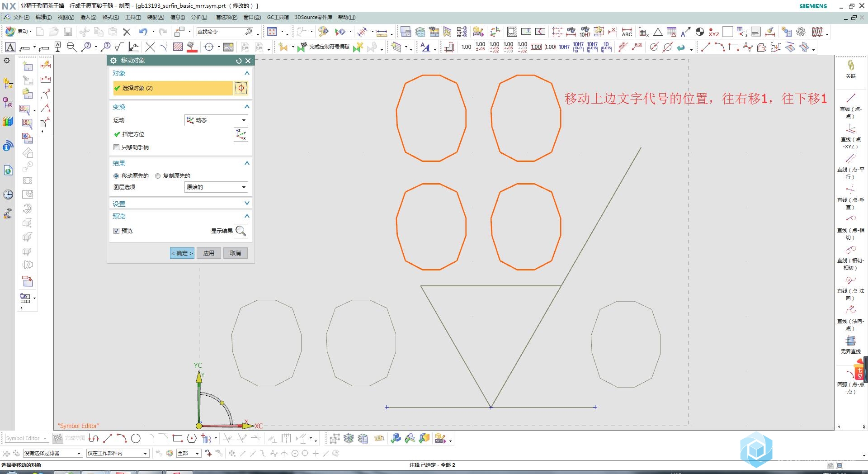Select the surface finish symbol tool
This screenshot has height=474, width=868.
point(119,47)
